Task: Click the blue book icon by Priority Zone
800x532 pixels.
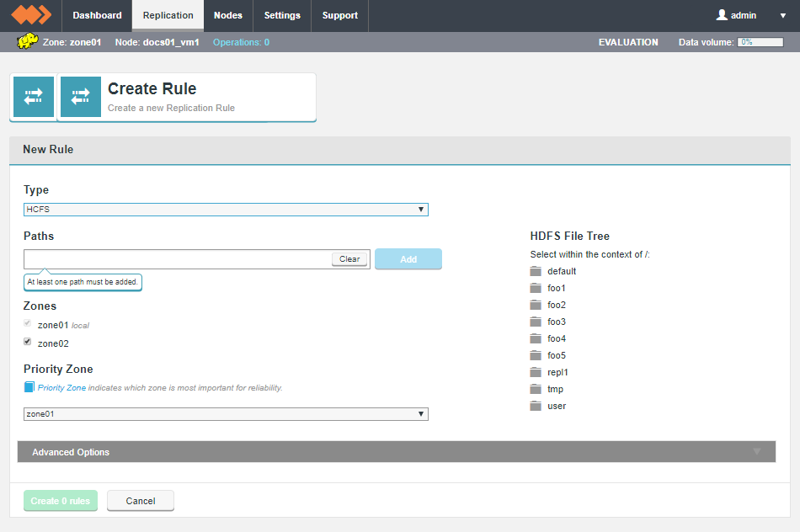Action: [x=29, y=387]
